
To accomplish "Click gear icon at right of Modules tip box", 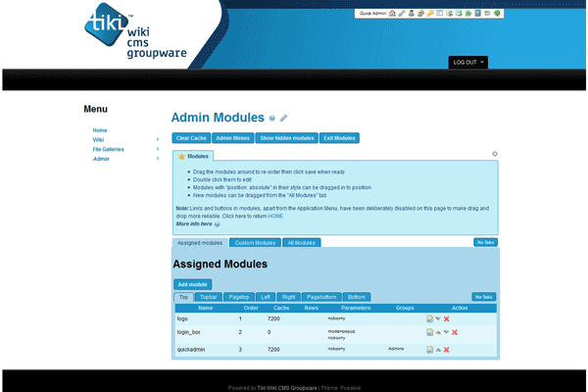I will pyautogui.click(x=495, y=154).
